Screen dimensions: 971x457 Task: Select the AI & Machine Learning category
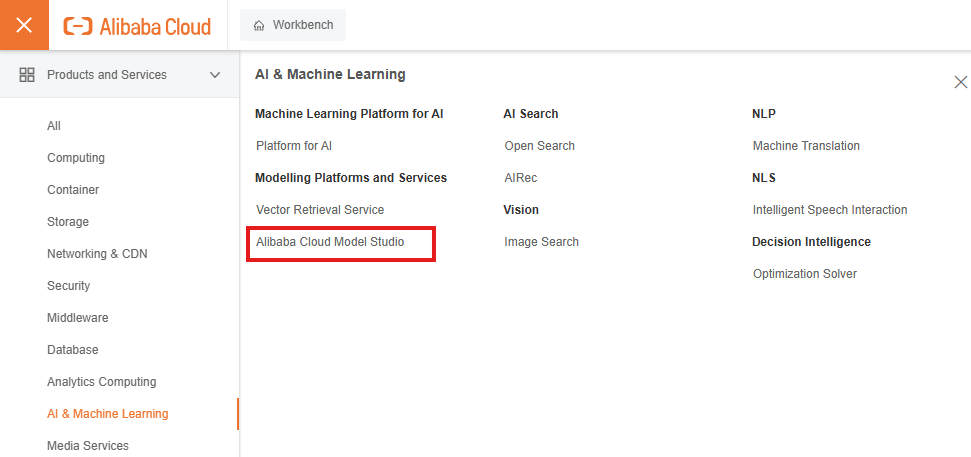click(x=108, y=414)
